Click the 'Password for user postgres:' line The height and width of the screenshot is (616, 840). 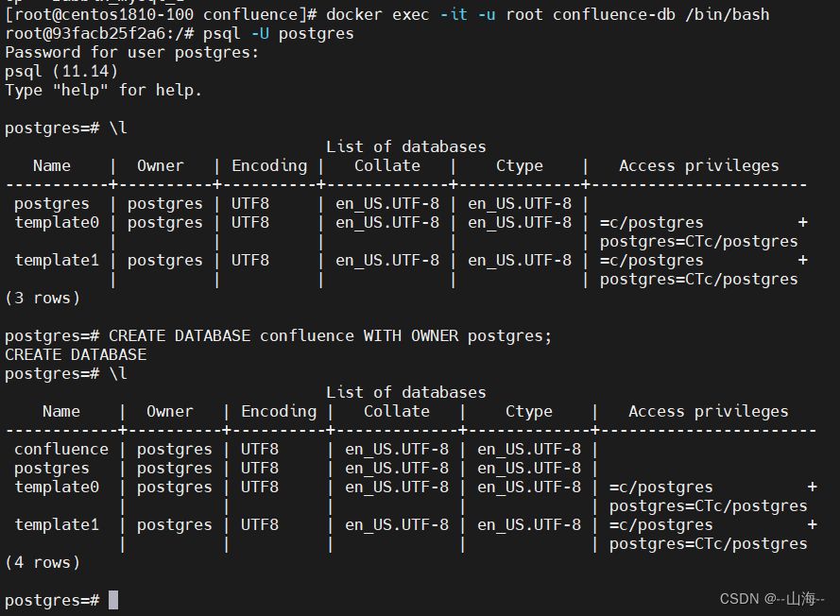coord(131,53)
